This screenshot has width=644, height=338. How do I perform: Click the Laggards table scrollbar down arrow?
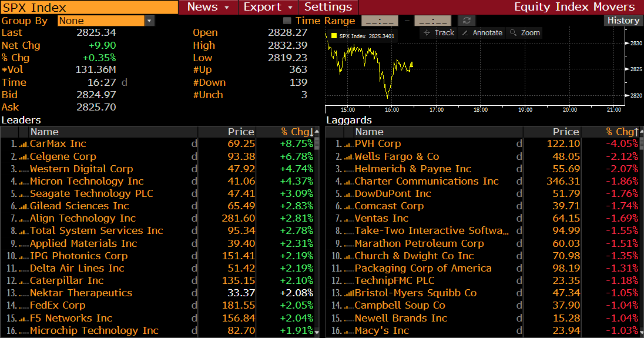(642, 332)
